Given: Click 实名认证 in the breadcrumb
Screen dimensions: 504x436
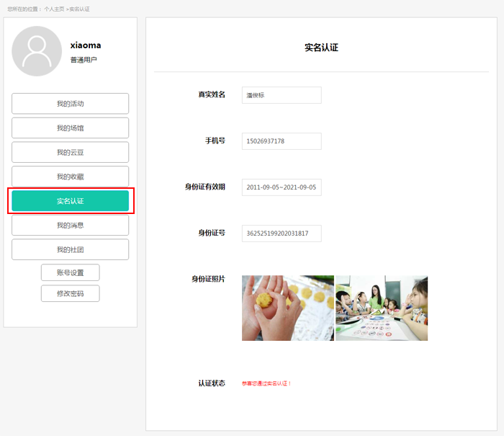Looking at the screenshot, I should click(x=79, y=9).
